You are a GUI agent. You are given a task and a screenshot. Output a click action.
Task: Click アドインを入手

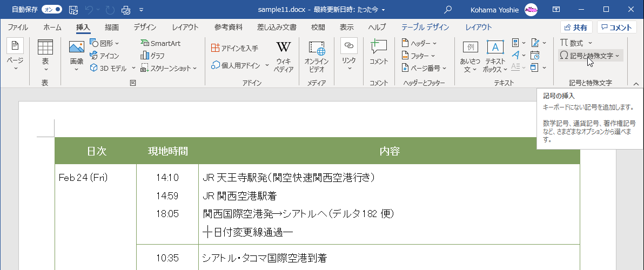pyautogui.click(x=235, y=49)
